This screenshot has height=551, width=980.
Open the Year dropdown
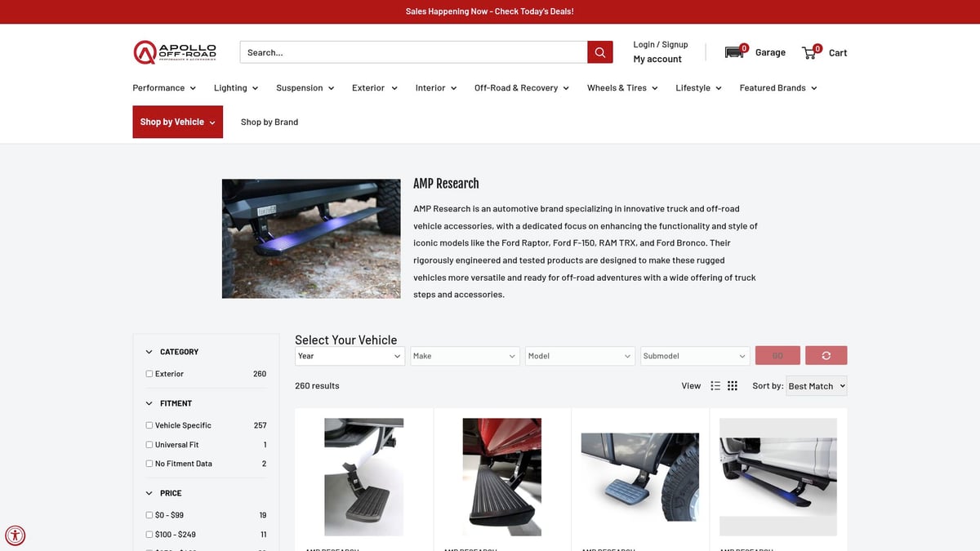[350, 356]
